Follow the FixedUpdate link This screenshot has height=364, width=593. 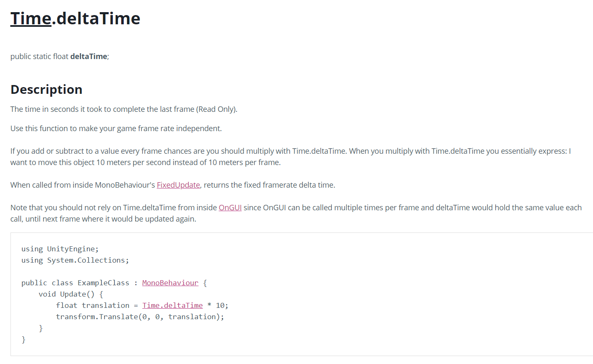click(x=178, y=185)
